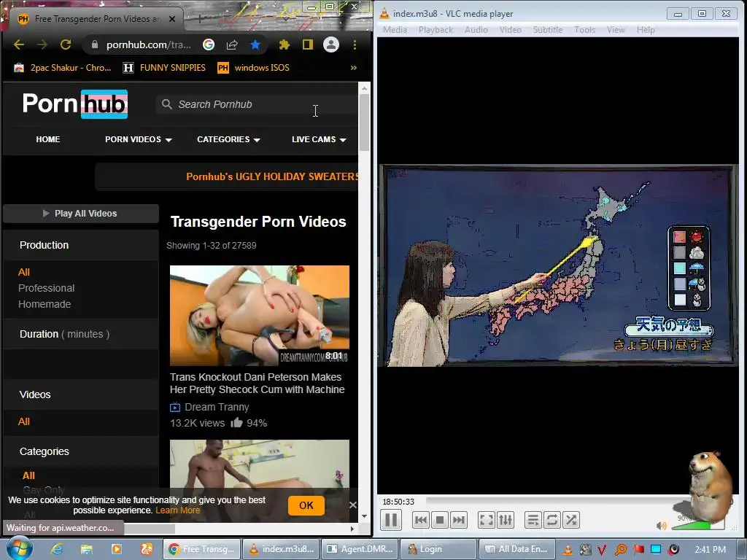Image resolution: width=747 pixels, height=560 pixels.
Task: Open VLC Subtitle menu
Action: click(548, 29)
